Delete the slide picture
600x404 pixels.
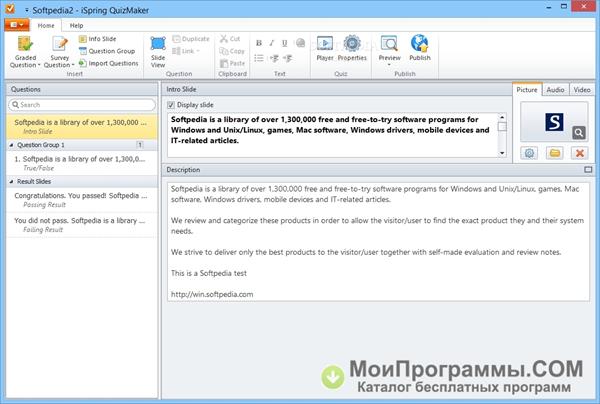pyautogui.click(x=580, y=153)
